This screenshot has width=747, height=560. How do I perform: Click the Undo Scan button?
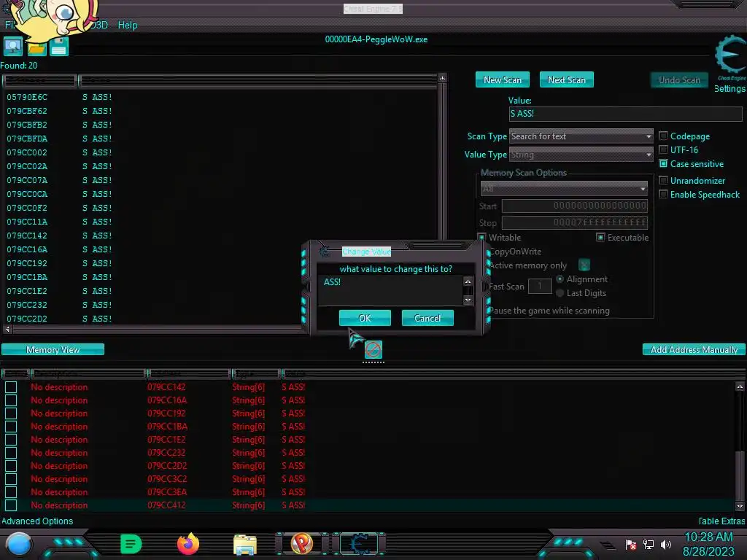[x=679, y=80]
